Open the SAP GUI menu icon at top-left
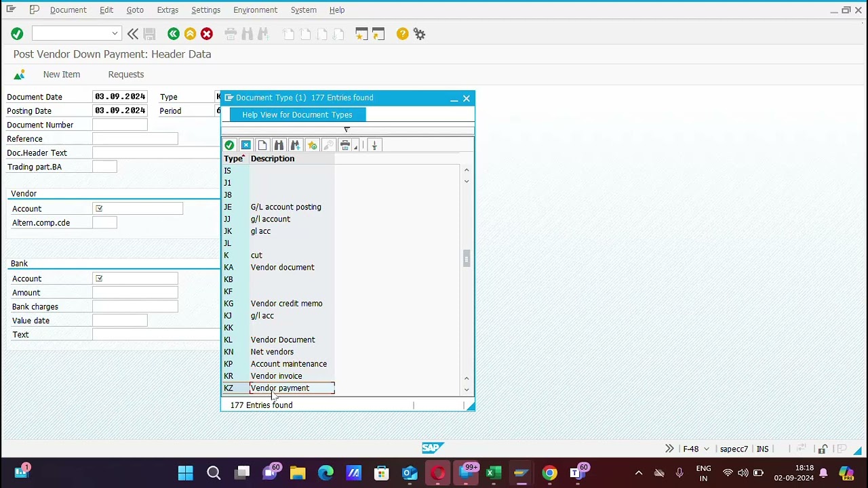 tap(11, 9)
